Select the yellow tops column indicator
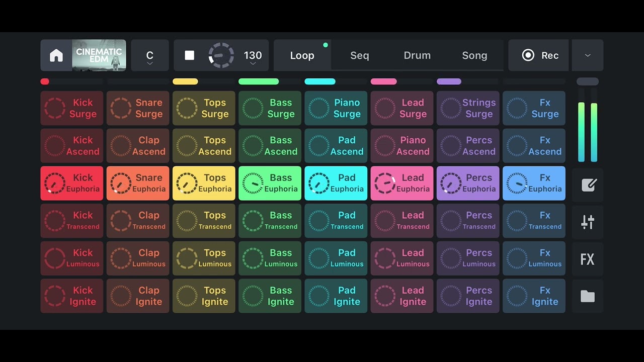The image size is (644, 362). pyautogui.click(x=185, y=81)
